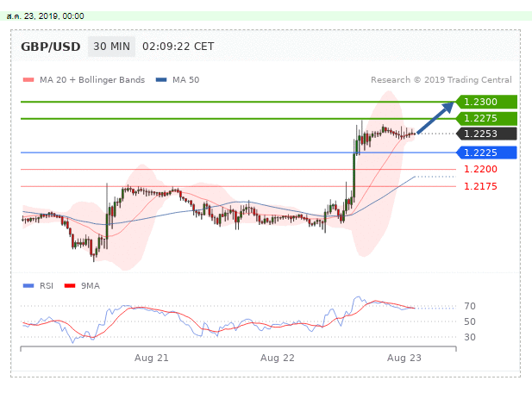
Task: Click the RSI 50 level label
Action: (x=470, y=321)
